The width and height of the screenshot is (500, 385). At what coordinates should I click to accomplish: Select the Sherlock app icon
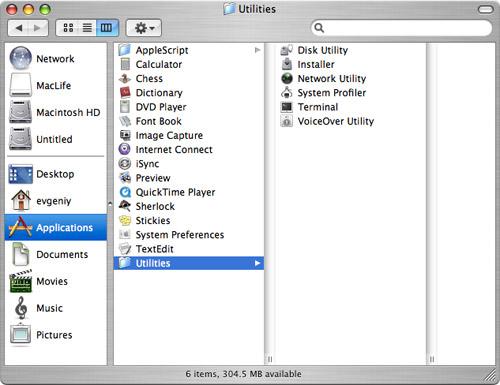[125, 206]
